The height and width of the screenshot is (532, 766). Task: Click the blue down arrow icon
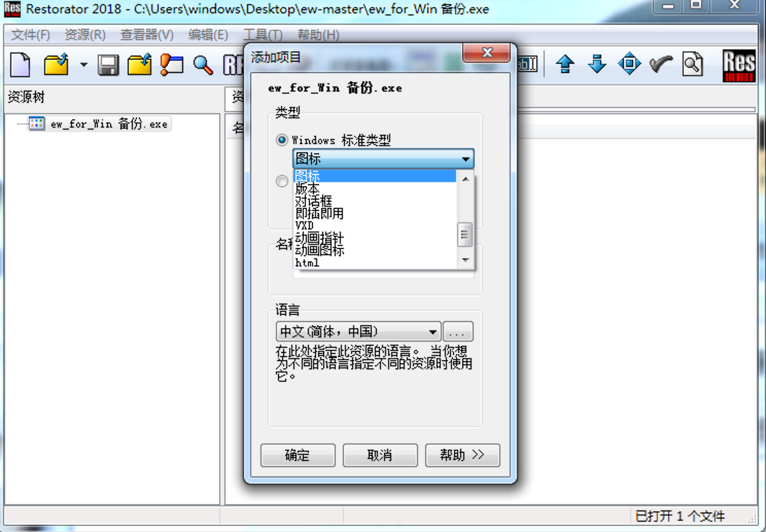point(597,64)
